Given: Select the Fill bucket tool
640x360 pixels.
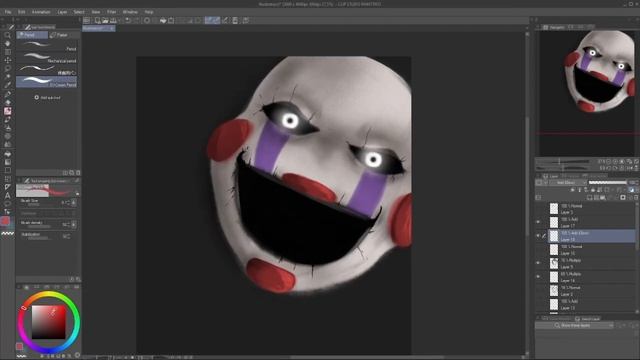Looking at the screenshot, I should (7, 154).
